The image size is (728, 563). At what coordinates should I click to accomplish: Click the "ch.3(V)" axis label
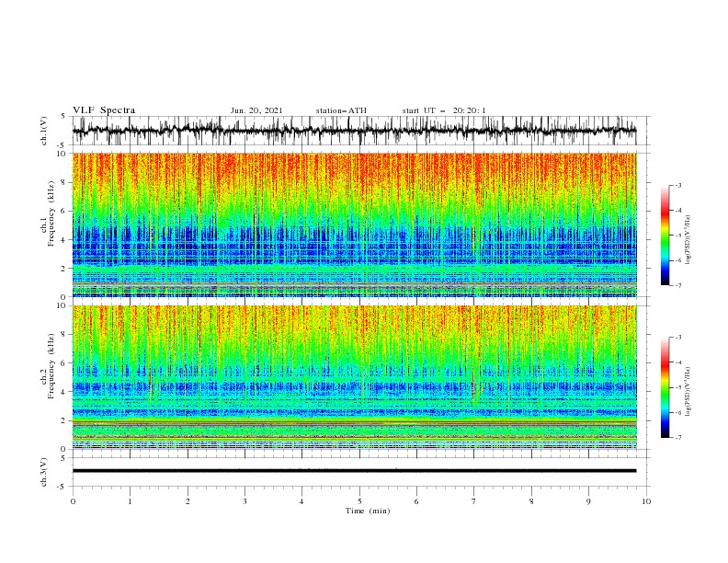point(44,472)
